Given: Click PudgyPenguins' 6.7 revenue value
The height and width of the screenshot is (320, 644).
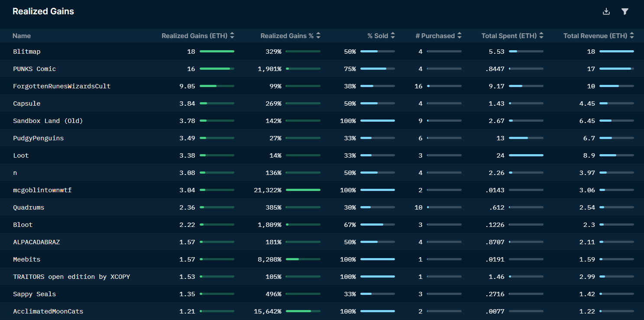Looking at the screenshot, I should [589, 138].
